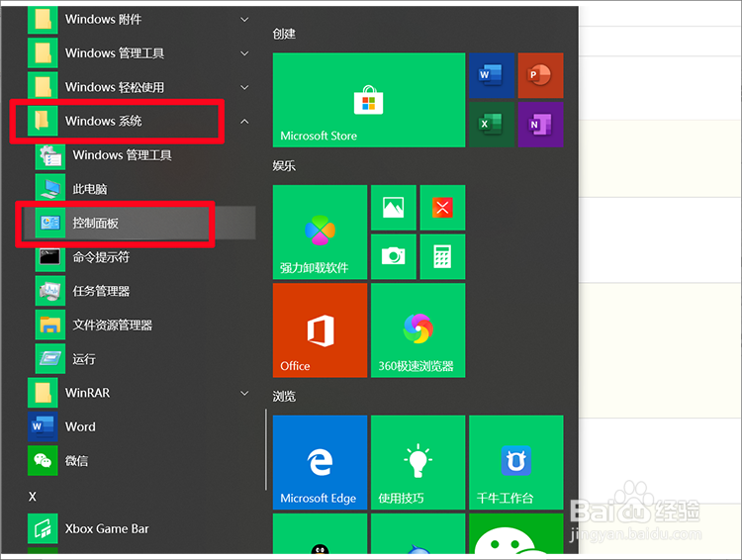The width and height of the screenshot is (742, 560).
Task: Click the 浏览 tile group header
Action: click(284, 396)
